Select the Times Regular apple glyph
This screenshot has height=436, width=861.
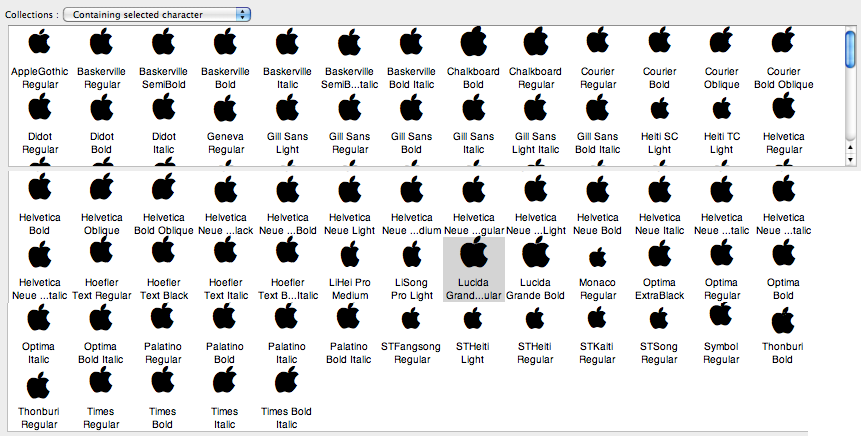click(100, 380)
